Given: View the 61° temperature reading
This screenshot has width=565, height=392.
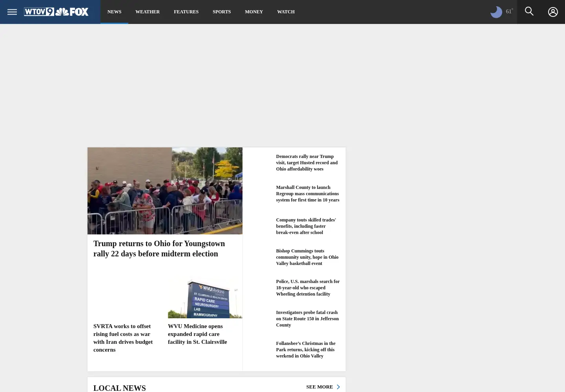Looking at the screenshot, I should [x=509, y=11].
